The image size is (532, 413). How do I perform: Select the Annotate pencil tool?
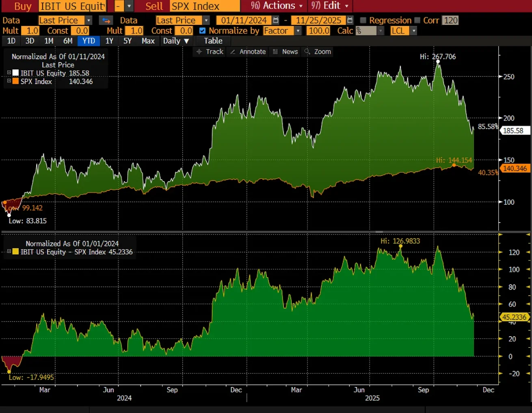pos(247,52)
